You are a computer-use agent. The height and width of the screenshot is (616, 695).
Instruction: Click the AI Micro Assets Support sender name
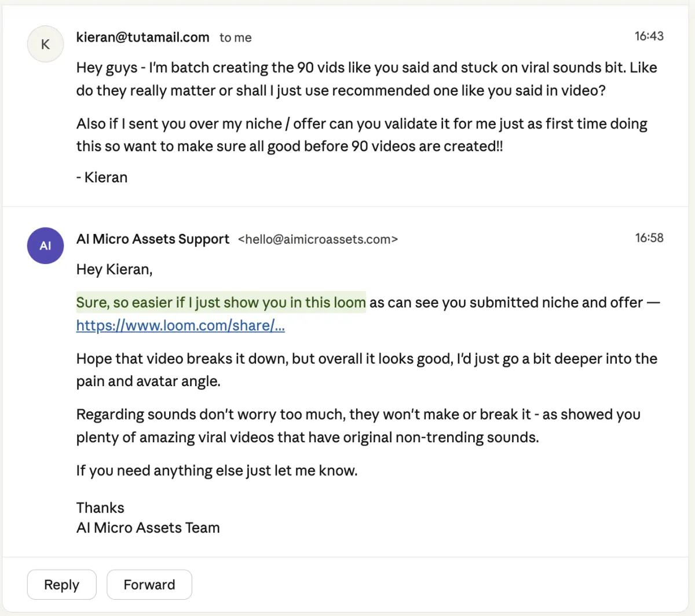(x=153, y=239)
